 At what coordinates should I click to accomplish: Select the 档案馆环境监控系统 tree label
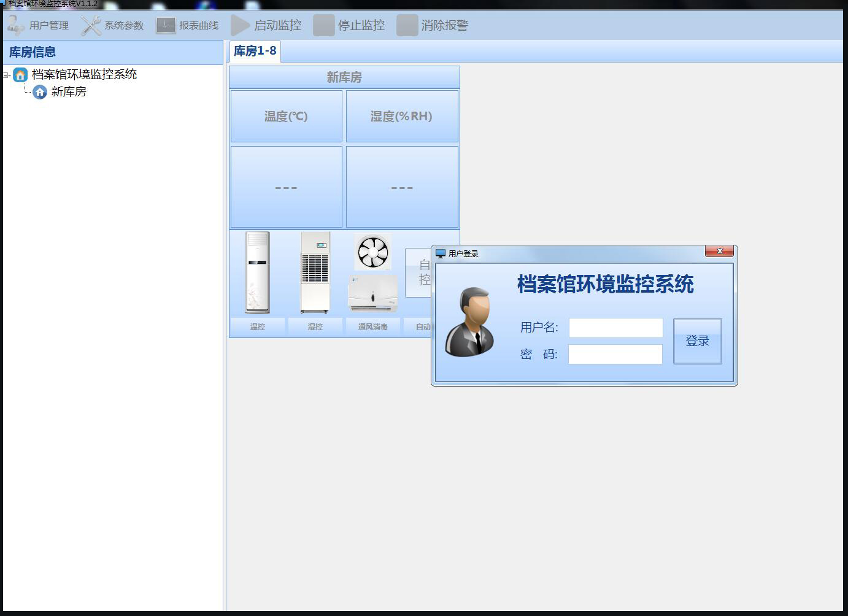(x=84, y=75)
